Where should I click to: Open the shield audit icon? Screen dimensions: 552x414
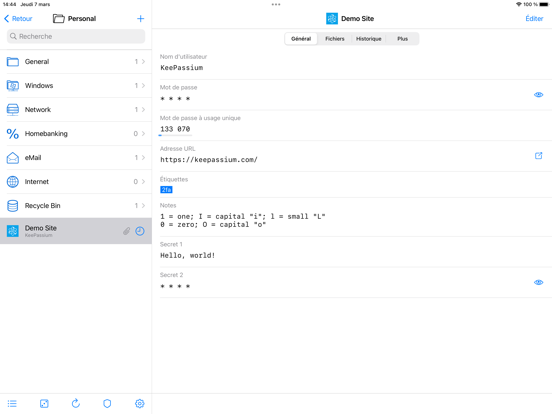coord(107,403)
